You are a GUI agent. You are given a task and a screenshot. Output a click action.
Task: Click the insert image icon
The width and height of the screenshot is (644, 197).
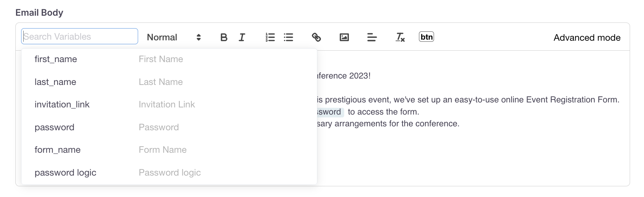click(344, 37)
